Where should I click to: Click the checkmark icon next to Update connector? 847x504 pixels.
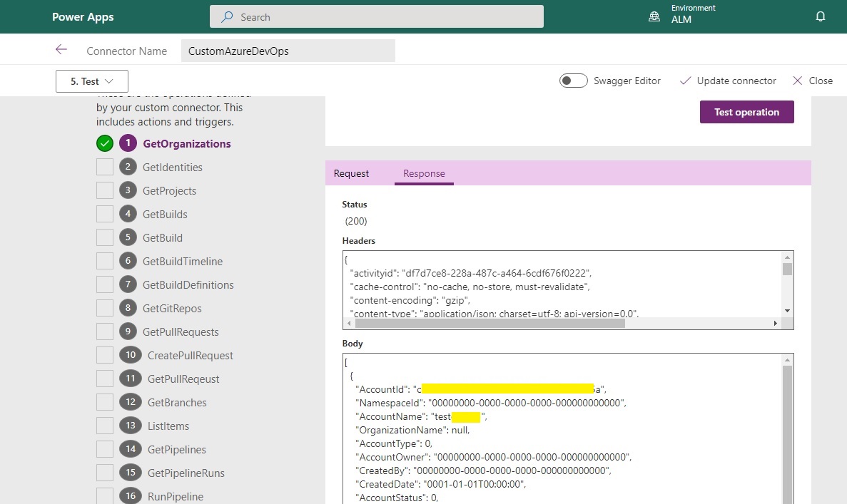click(x=686, y=81)
